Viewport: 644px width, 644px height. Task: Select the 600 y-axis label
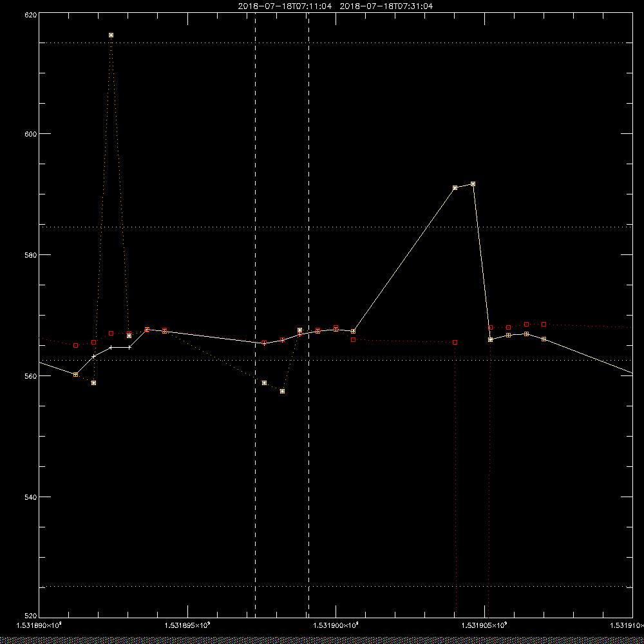coord(31,134)
